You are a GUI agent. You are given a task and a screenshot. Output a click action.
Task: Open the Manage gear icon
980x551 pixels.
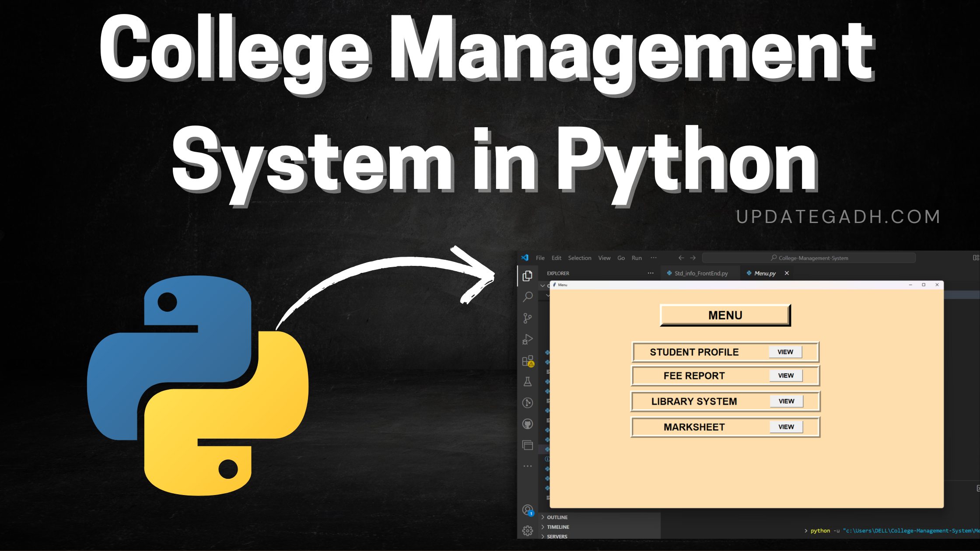(528, 531)
